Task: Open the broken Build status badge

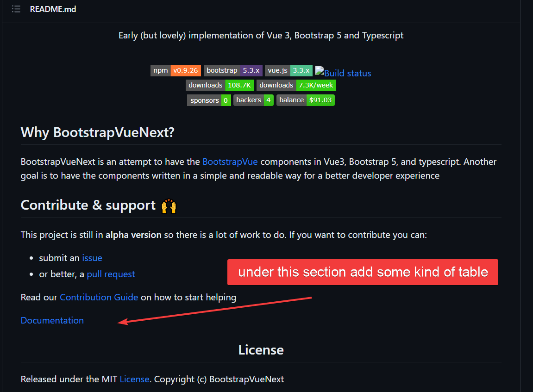Action: tap(343, 73)
